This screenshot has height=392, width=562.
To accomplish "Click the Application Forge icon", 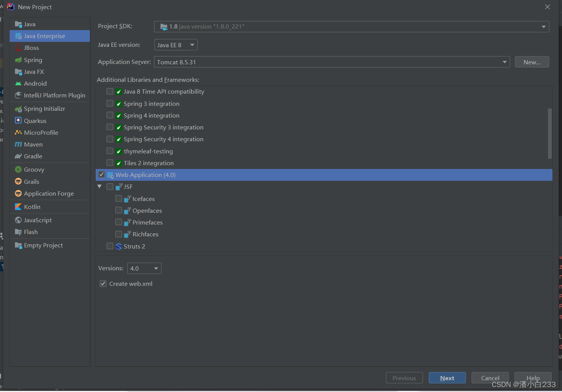I will coord(18,193).
